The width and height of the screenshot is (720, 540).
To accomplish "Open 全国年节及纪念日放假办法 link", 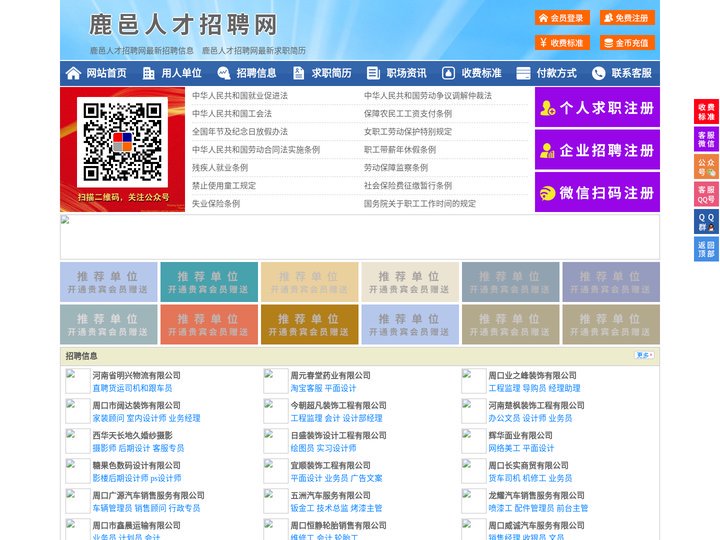I will [x=240, y=132].
